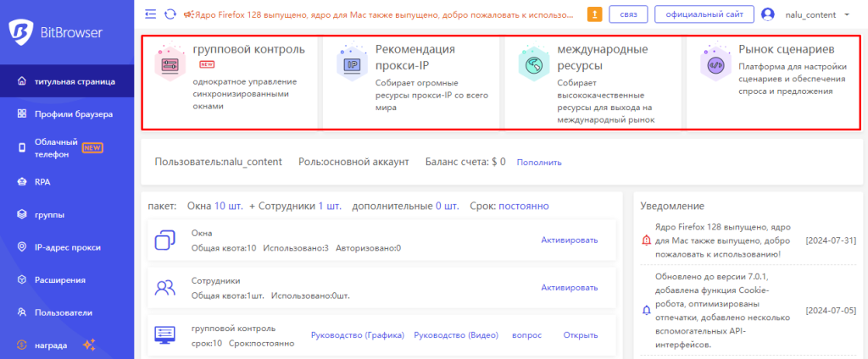Click the windows icon in 'Окна' row
868x359 pixels.
coord(165,240)
